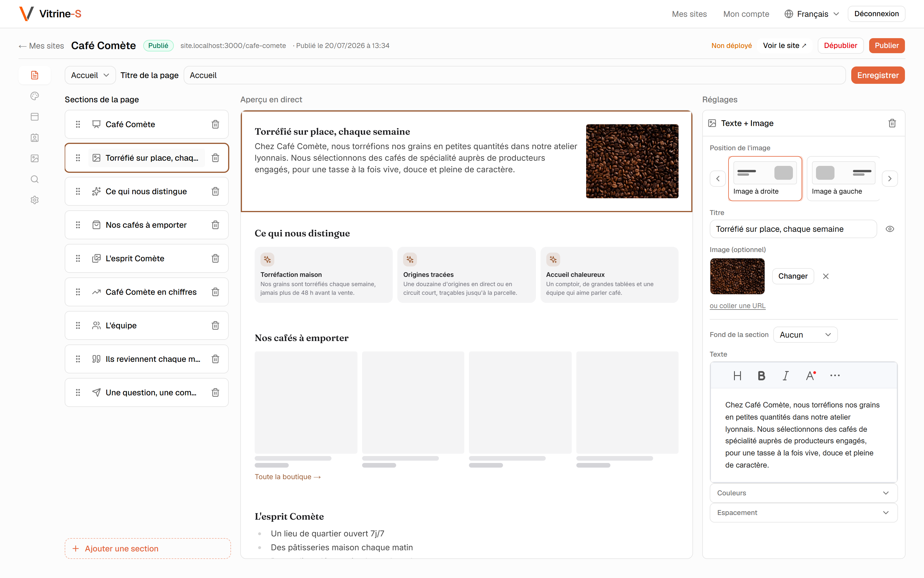
Task: Toggle bold in the text editor
Action: [761, 376]
